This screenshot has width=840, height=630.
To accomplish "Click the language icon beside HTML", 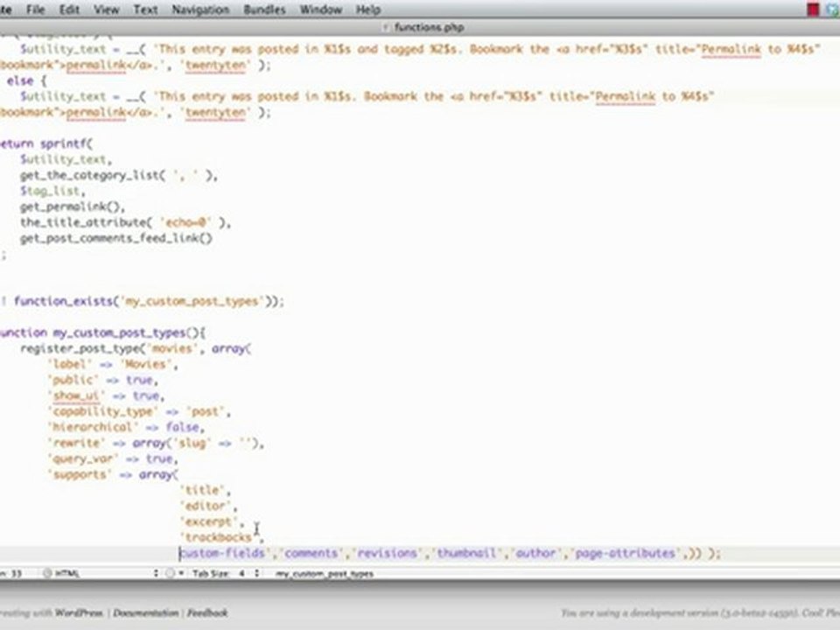I will 47,573.
